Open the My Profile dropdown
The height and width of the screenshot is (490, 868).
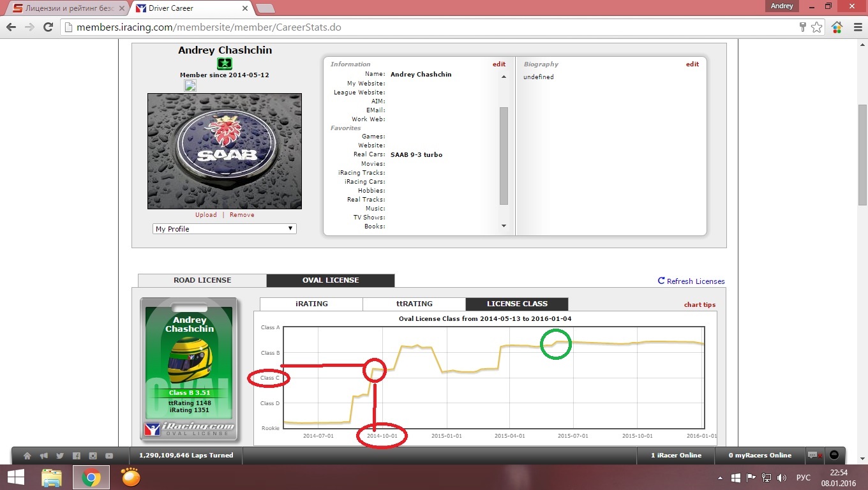[225, 228]
